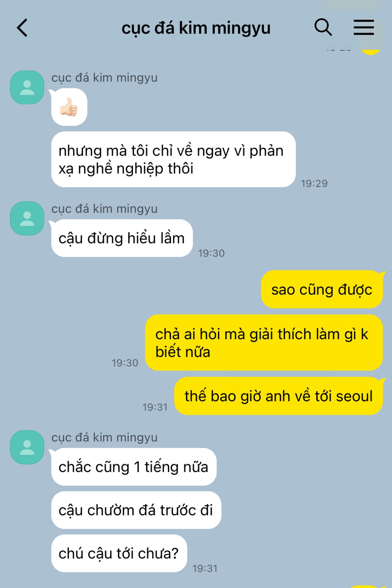Tap yellow bubble "sao cũng được"
This screenshot has width=392, height=588.
point(322,289)
